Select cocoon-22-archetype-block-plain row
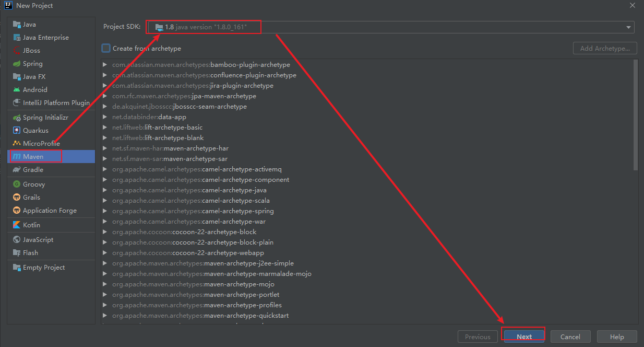The width and height of the screenshot is (644, 347). pos(367,242)
